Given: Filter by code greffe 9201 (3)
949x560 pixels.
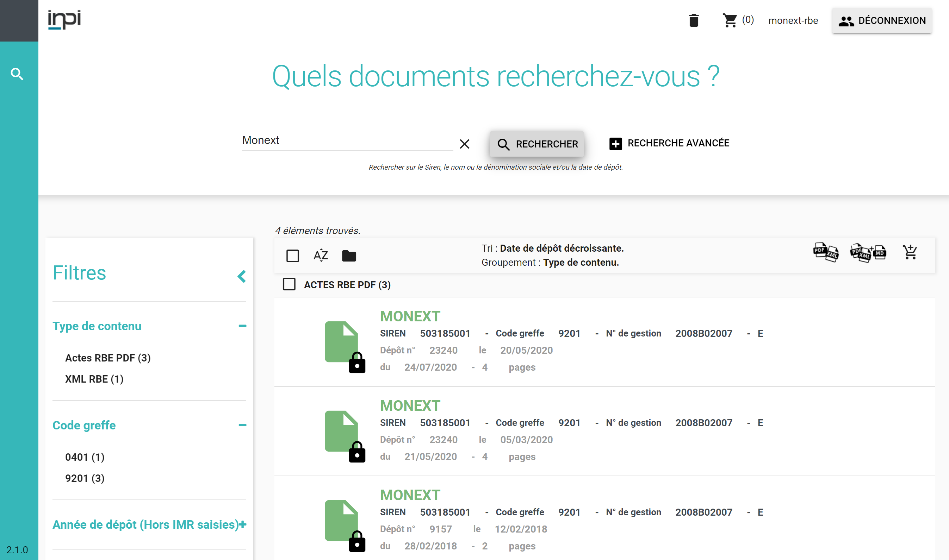Looking at the screenshot, I should click(x=85, y=478).
